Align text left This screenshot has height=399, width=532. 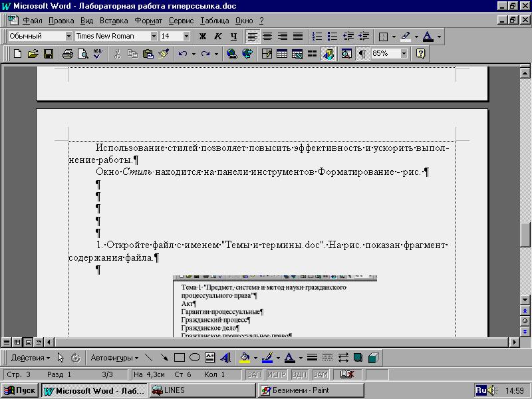pos(252,37)
